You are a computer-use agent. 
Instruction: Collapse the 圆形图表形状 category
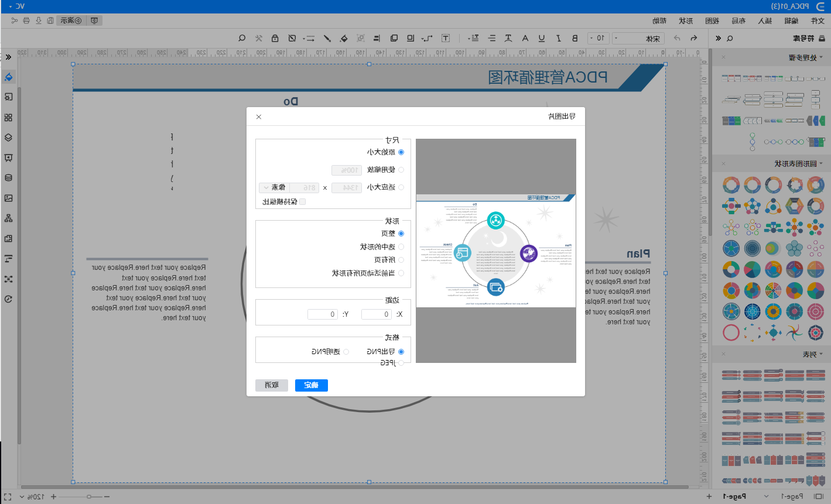[x=821, y=163]
